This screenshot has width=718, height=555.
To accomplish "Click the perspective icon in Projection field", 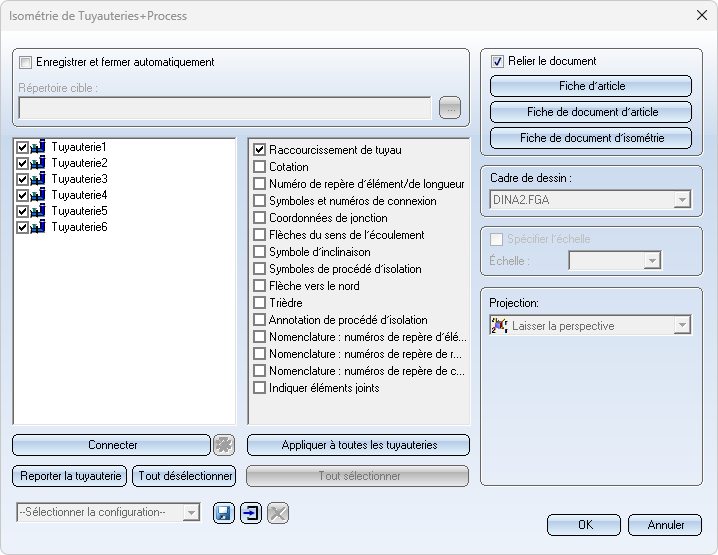I will (499, 326).
